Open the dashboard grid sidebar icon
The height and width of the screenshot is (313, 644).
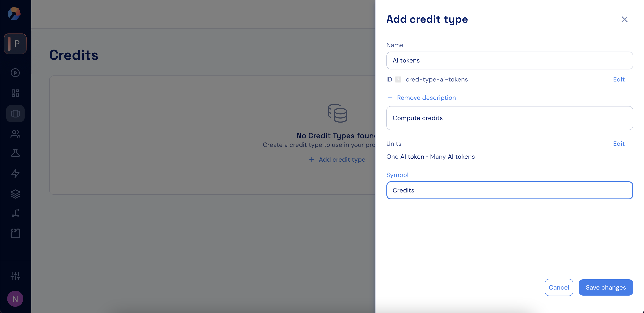click(x=15, y=93)
